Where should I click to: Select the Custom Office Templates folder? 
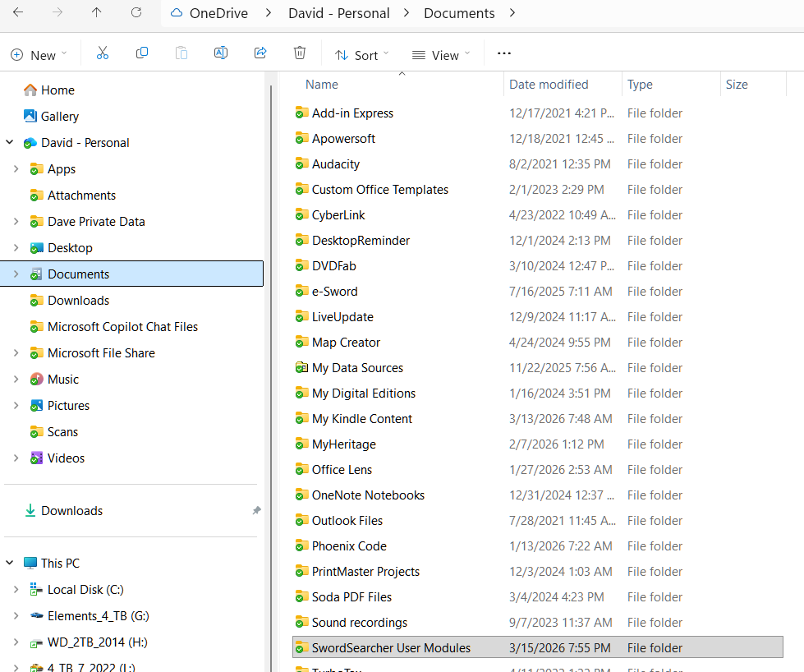click(x=380, y=189)
